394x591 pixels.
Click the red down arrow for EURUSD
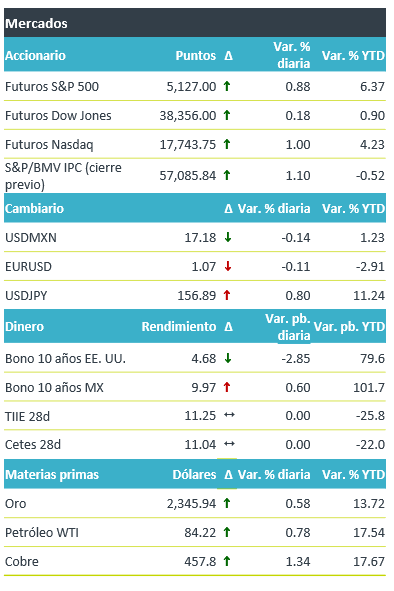coord(227,266)
